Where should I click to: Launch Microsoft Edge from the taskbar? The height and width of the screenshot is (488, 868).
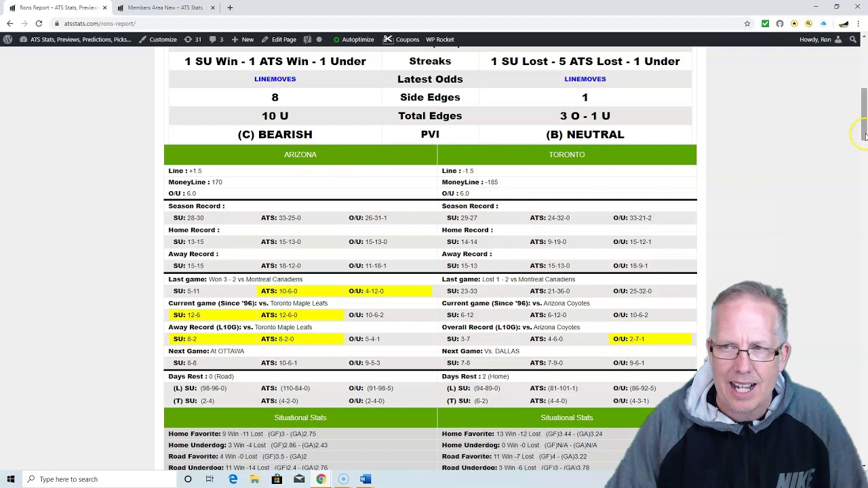pyautogui.click(x=233, y=479)
